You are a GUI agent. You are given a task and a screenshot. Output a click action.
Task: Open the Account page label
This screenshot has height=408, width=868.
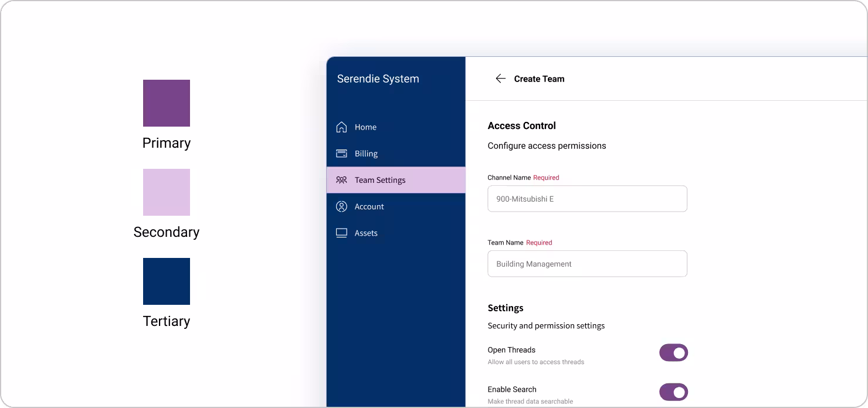click(369, 206)
